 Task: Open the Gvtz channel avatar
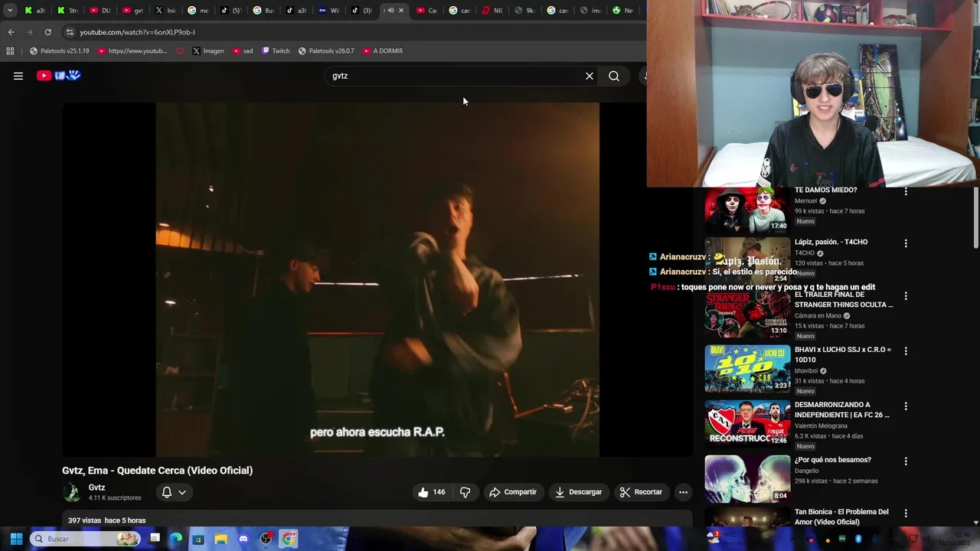(72, 492)
